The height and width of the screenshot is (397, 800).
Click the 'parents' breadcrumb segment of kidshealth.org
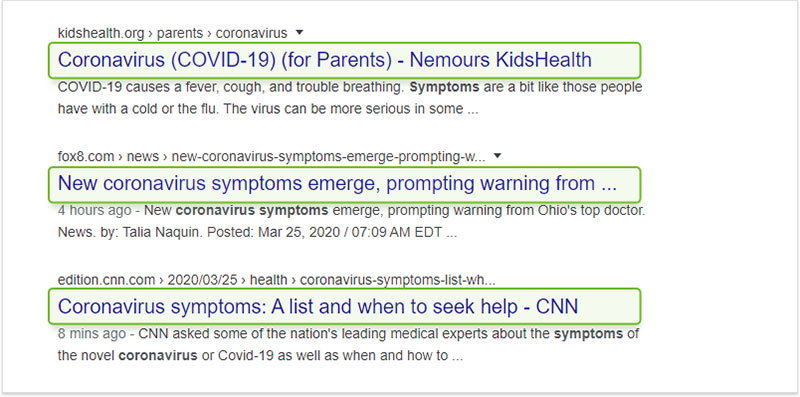coord(180,34)
